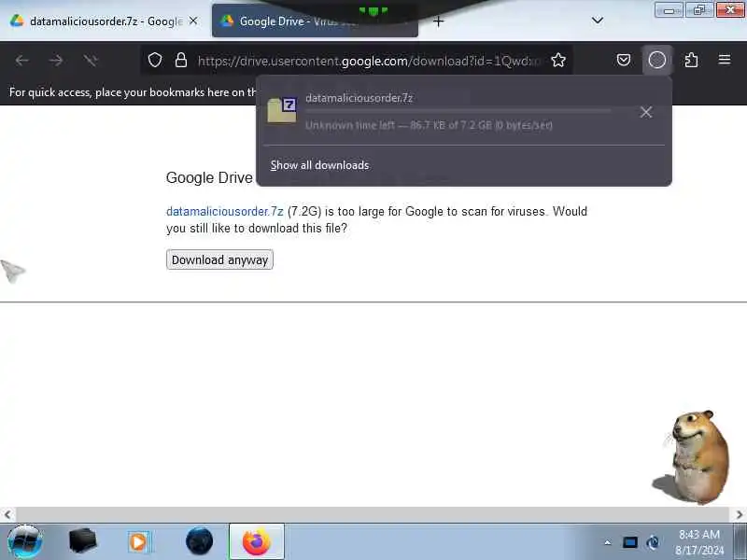Viewport: 747px width, 560px height.
Task: Click the Google Drive heading text
Action: pyautogui.click(x=209, y=177)
